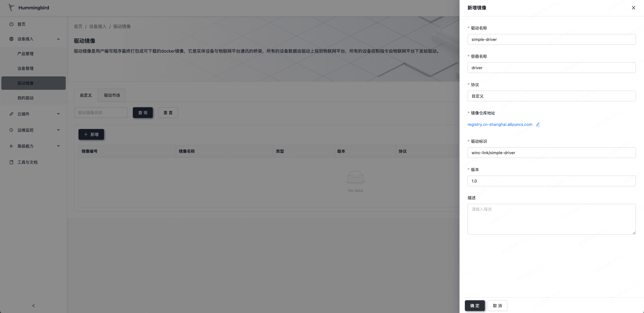Viewport: 644px width, 313px height.
Task: Expand the 云插件 submenu chevron
Action: pyautogui.click(x=58, y=114)
